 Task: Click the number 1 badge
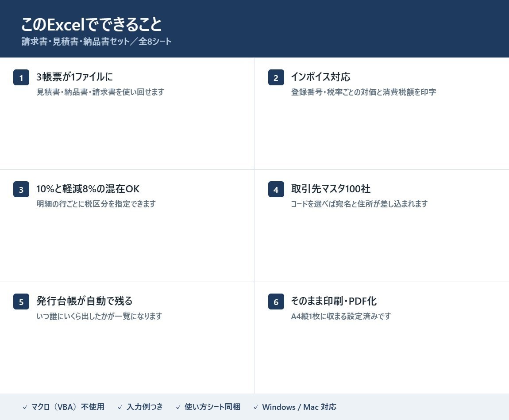21,77
